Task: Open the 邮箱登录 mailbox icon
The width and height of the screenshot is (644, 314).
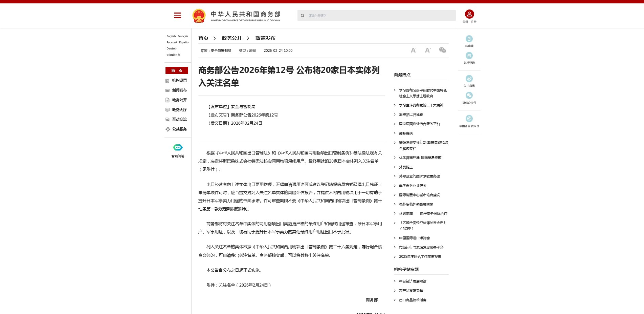Action: pos(469,56)
